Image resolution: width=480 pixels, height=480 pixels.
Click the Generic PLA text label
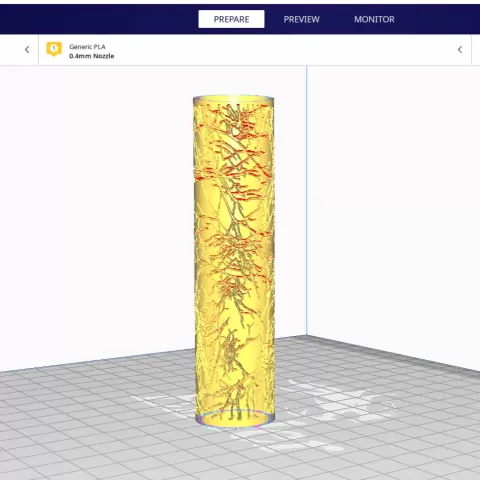point(87,47)
